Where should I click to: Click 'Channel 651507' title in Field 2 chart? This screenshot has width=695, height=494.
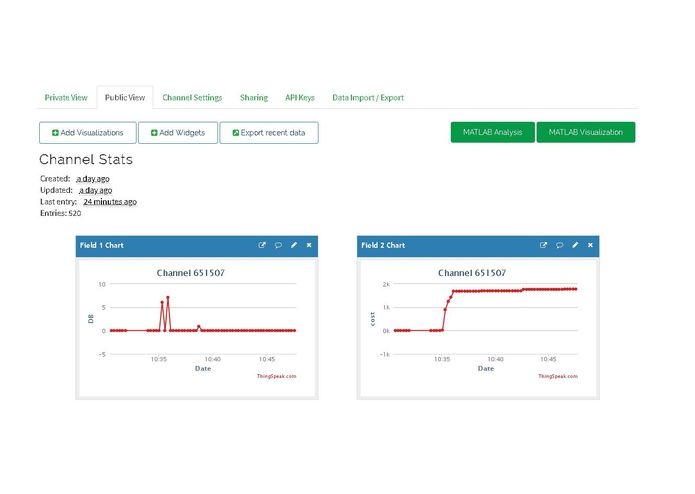pos(472,273)
